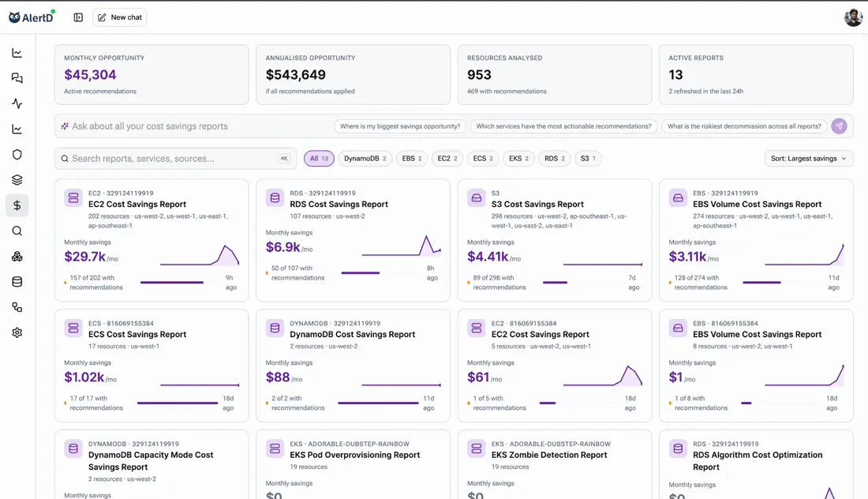868x499 pixels.
Task: Open the second line chart icon below the pulse icon
Action: [x=17, y=129]
